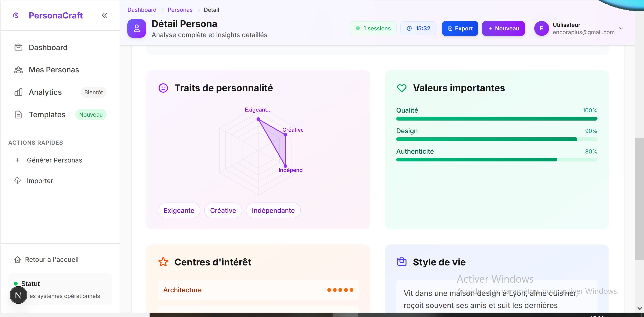Image resolution: width=644 pixels, height=317 pixels.
Task: Click the Importer cloud icon
Action: pos(18,181)
